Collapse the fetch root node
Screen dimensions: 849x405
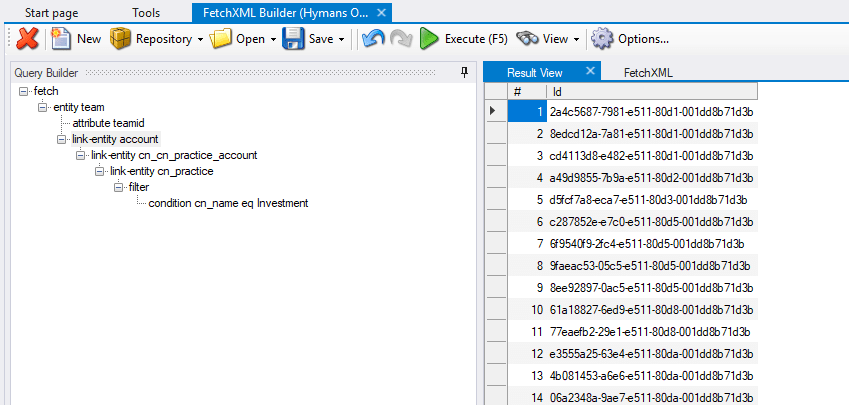[x=24, y=91]
